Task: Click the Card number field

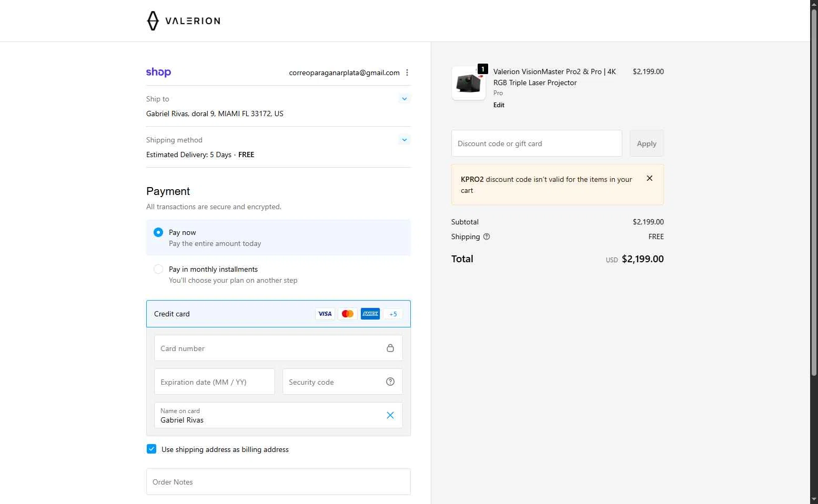Action: (x=278, y=348)
